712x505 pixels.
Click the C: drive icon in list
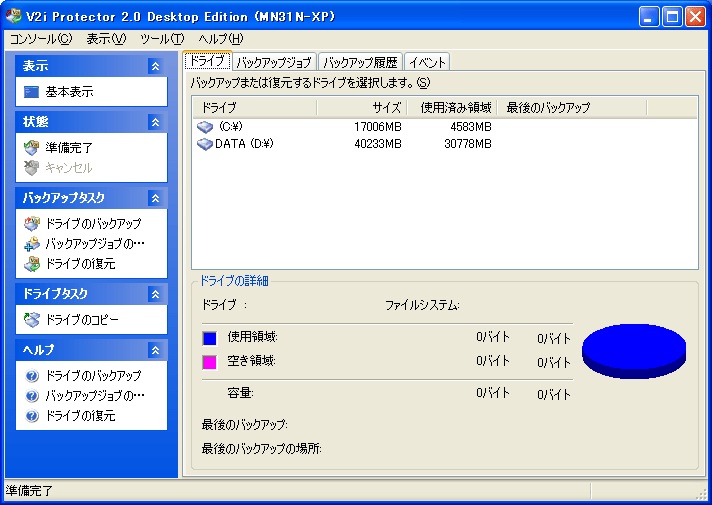(x=205, y=127)
